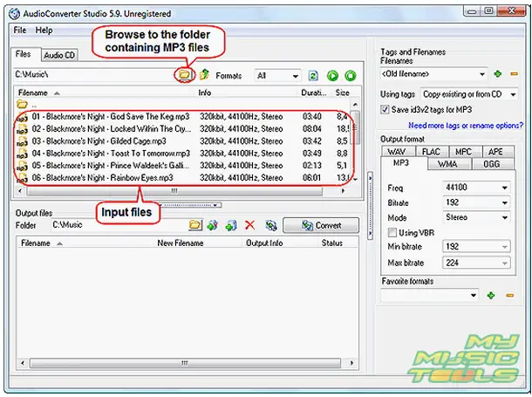Click mp3 icon of Gilded Cage file
Viewport: 532px width, 397px height.
click(x=22, y=141)
